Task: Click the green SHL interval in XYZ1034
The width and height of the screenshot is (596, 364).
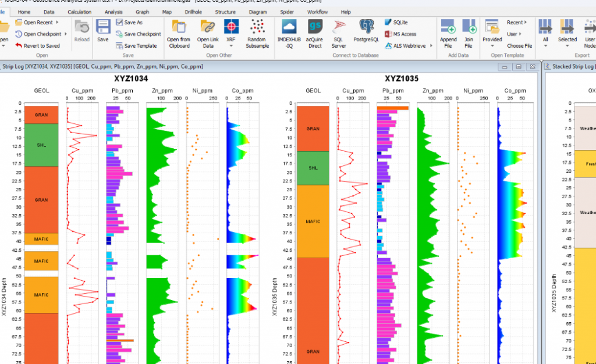Action: click(41, 145)
